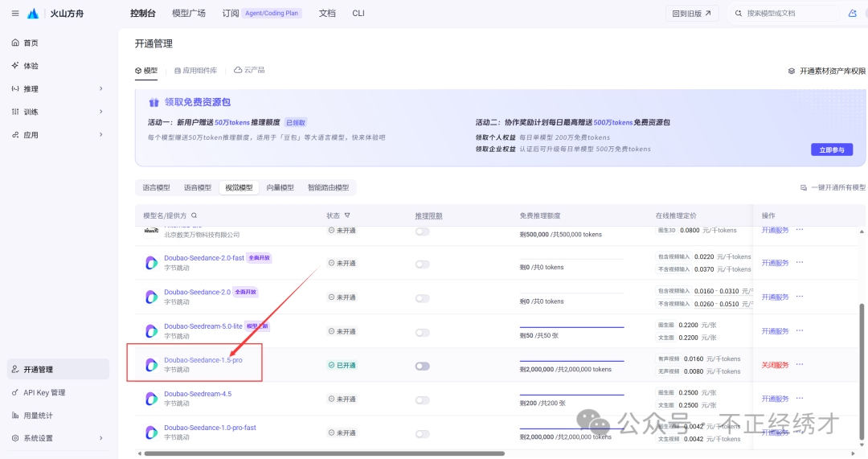Viewport: 868px width, 459px height.
Task: Click the 开通素材资产库权限 layers icon
Action: click(x=792, y=71)
